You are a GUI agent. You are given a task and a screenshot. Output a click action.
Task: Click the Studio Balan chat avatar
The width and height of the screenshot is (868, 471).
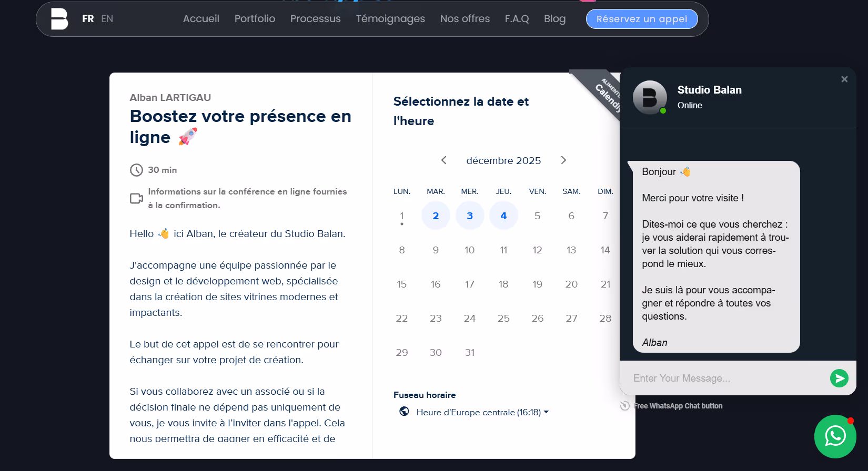pos(650,97)
